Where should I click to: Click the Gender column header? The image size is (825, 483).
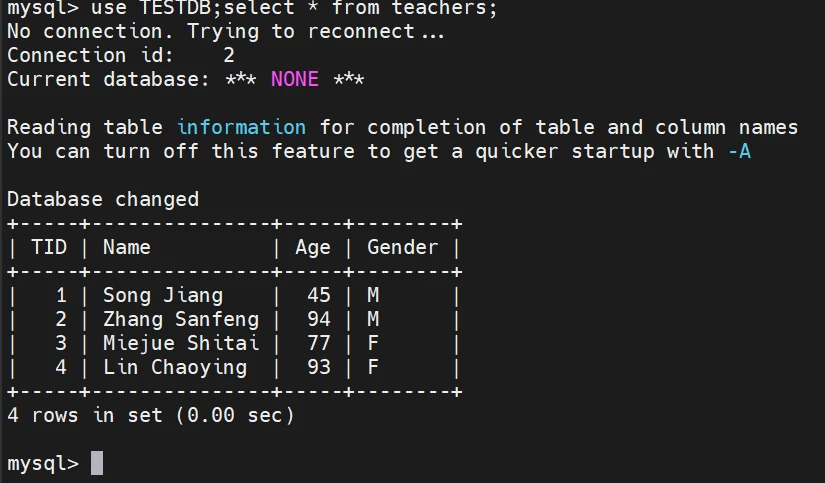pos(402,247)
